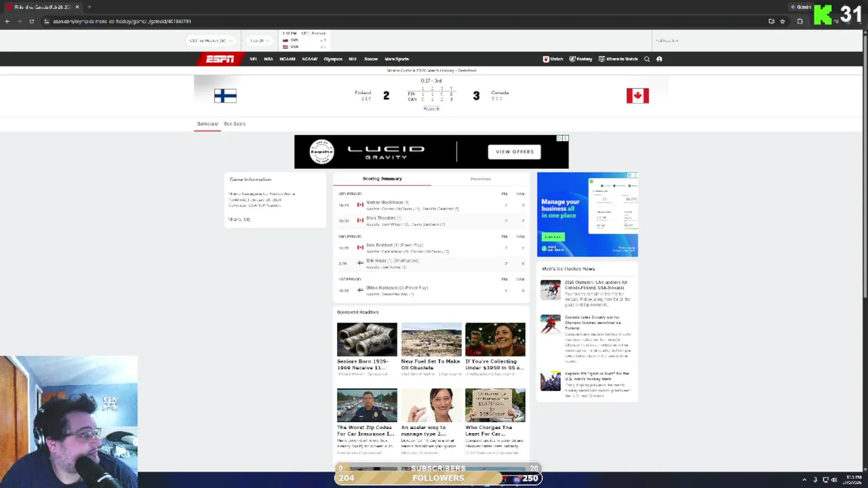This screenshot has height=488, width=868.
Task: Click the taskbar clock
Action: [853, 480]
